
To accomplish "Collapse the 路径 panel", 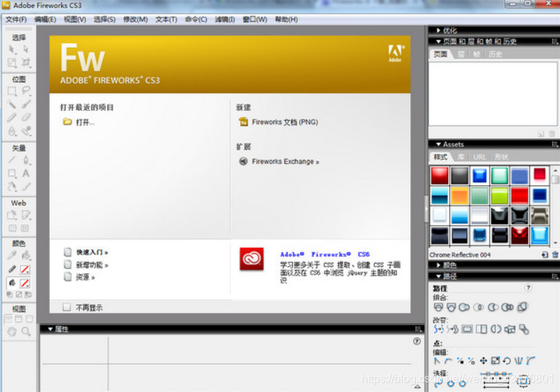I will (x=438, y=276).
